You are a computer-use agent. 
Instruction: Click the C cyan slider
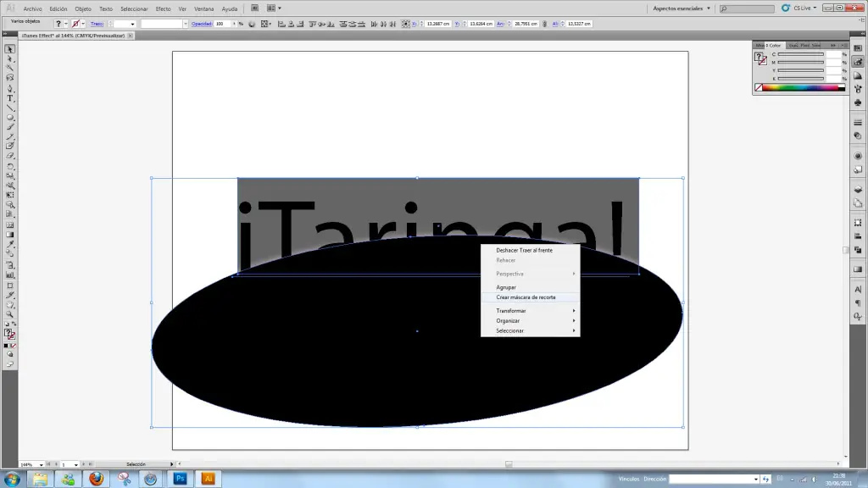point(801,54)
